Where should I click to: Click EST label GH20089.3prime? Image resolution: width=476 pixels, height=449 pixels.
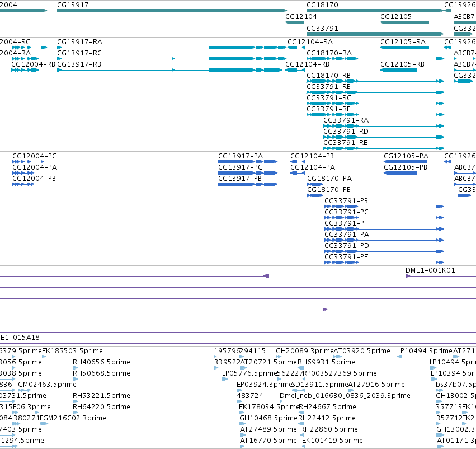tap(304, 351)
